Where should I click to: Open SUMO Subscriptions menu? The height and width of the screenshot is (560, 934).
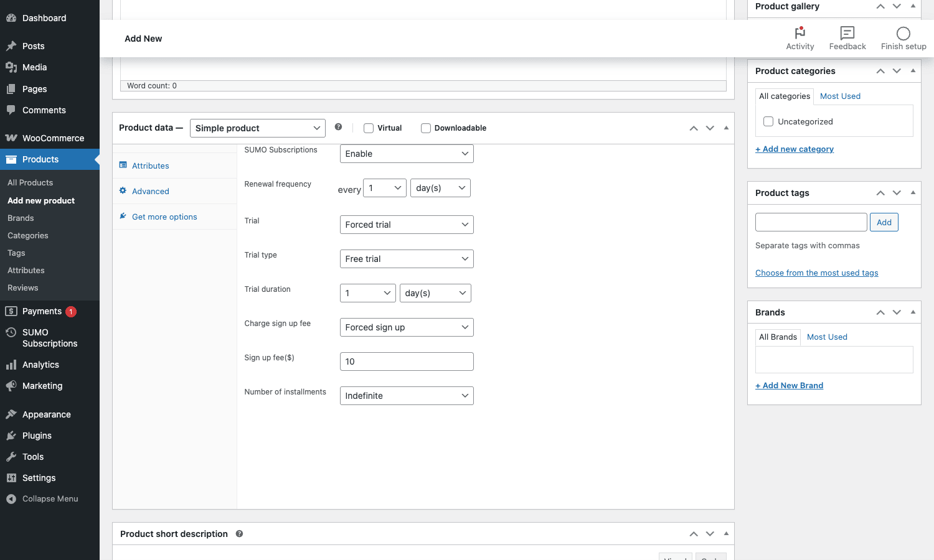click(50, 338)
